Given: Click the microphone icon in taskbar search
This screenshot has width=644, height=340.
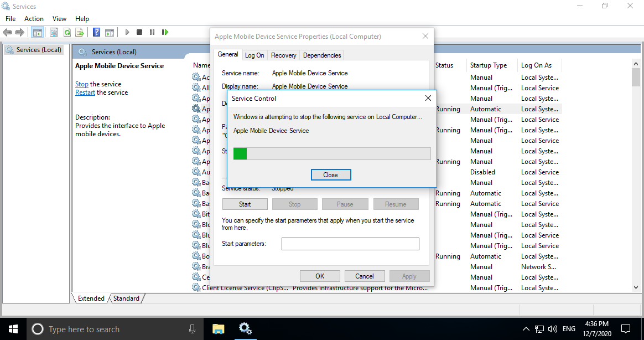Looking at the screenshot, I should pos(192,329).
